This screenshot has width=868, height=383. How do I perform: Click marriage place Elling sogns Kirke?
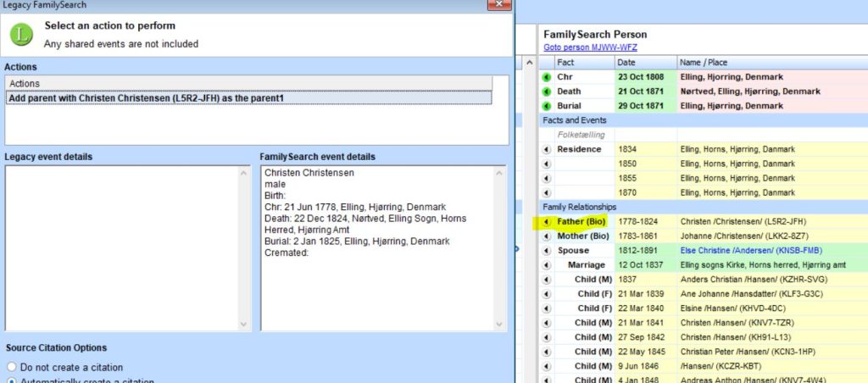(x=763, y=265)
